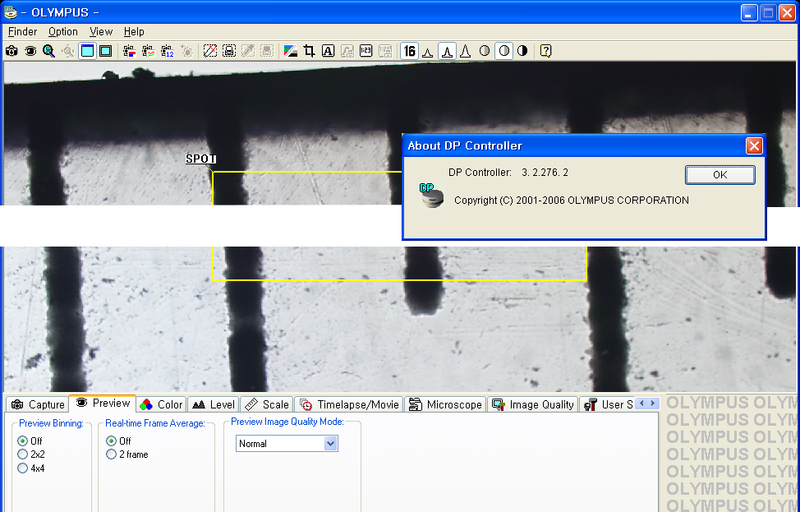Switch to the Color tab
Screen dimensions: 800x512
[x=161, y=404]
